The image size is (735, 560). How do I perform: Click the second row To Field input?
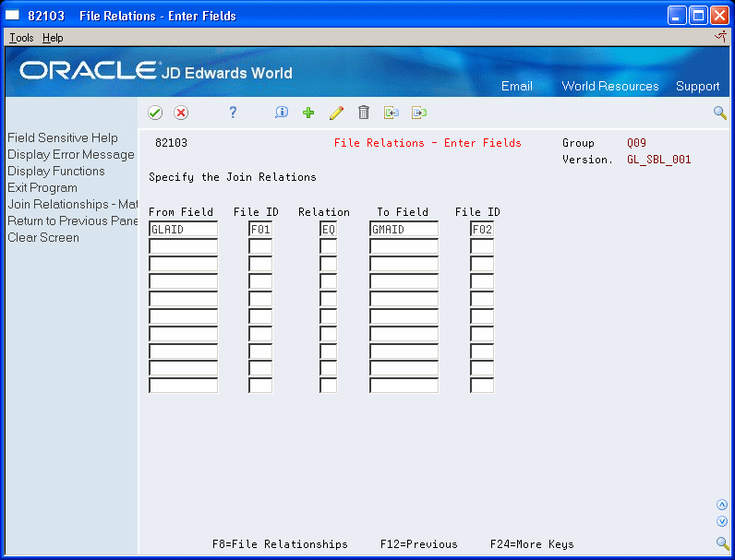click(404, 246)
